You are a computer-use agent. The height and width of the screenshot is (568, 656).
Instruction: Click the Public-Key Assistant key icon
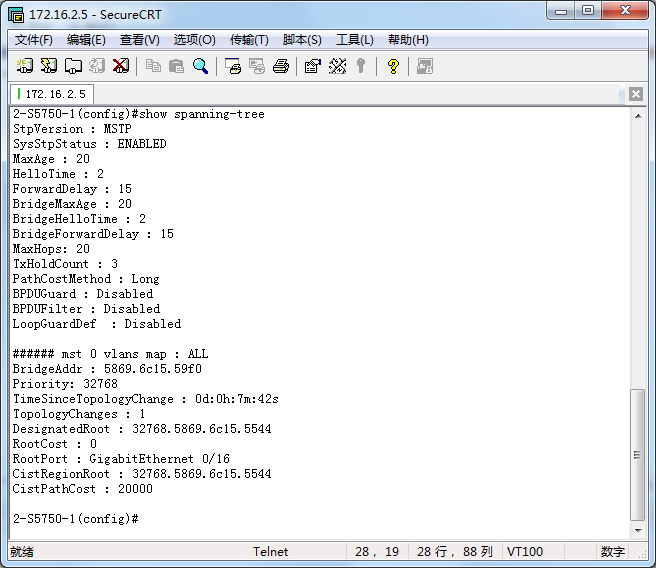click(x=361, y=66)
